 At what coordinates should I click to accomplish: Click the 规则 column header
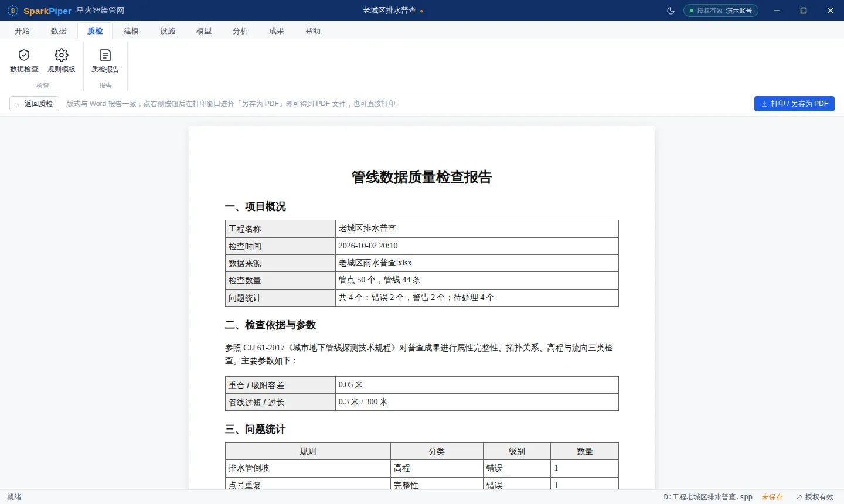click(x=308, y=451)
